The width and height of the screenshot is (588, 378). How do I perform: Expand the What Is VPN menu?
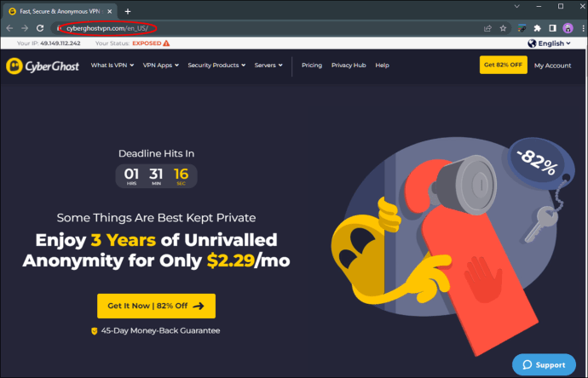112,66
